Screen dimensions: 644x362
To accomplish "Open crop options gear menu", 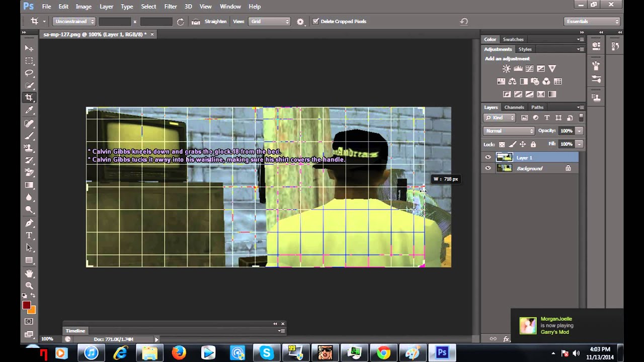I will click(x=300, y=22).
